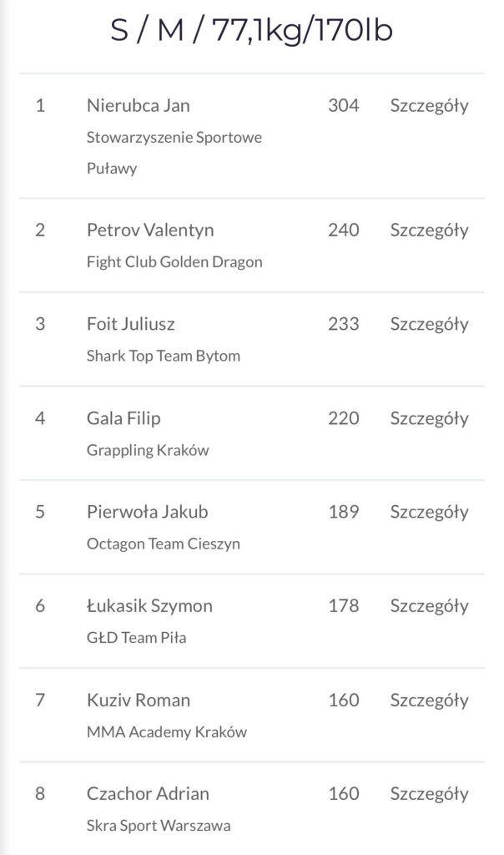
Task: Open Szczegóły for Czachor Adrian
Action: [429, 794]
